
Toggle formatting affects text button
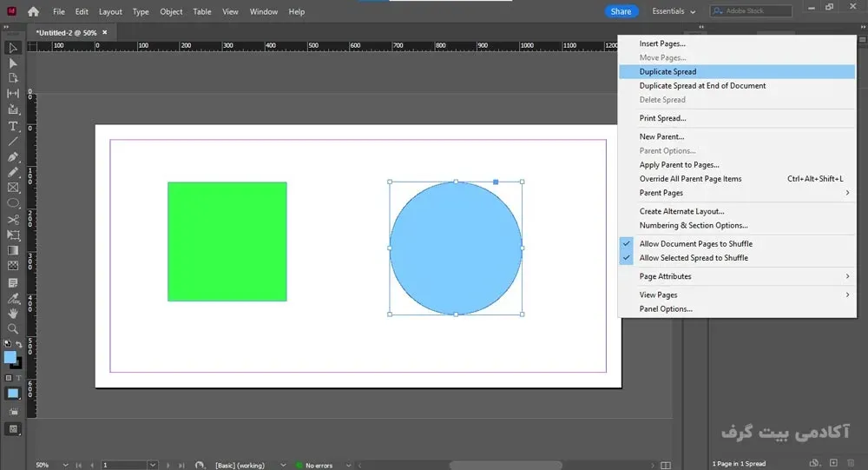coord(18,378)
